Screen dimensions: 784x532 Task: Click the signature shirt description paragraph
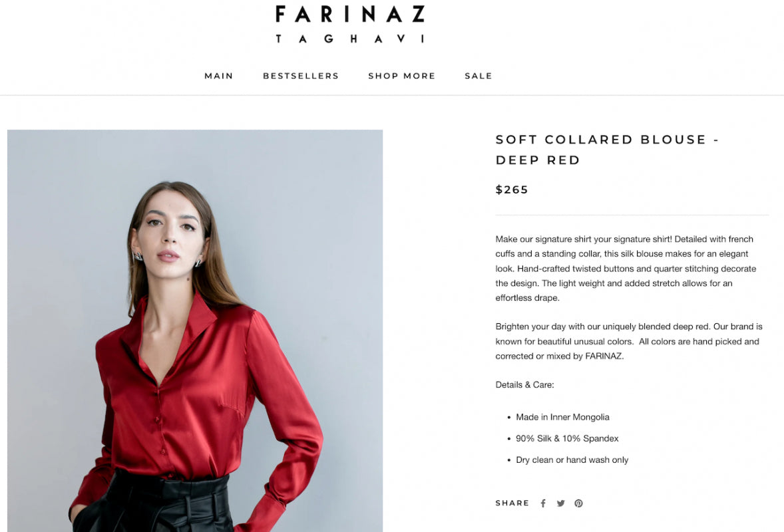click(x=626, y=268)
